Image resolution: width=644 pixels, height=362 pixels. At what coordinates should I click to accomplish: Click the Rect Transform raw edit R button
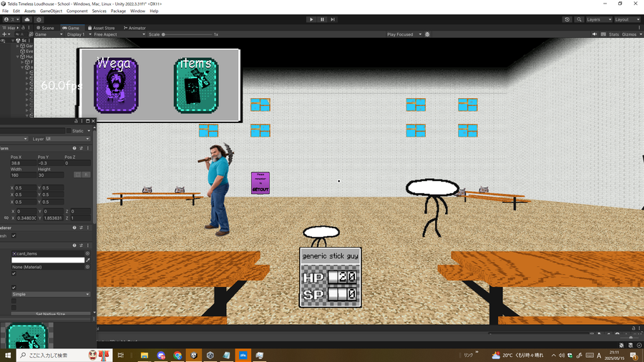click(86, 175)
